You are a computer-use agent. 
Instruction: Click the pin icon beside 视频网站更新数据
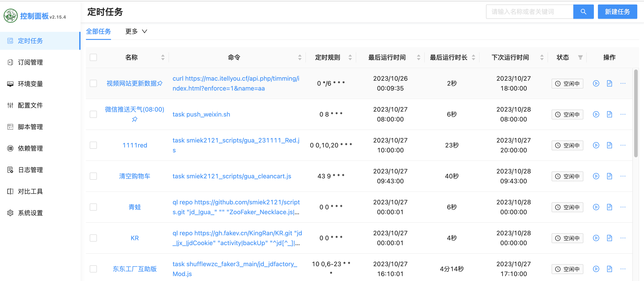160,83
